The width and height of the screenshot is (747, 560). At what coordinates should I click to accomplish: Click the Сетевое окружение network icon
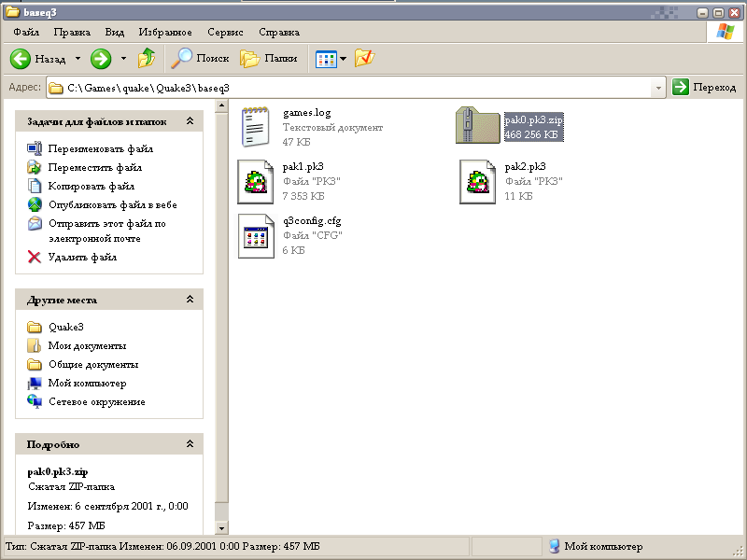pyautogui.click(x=35, y=401)
